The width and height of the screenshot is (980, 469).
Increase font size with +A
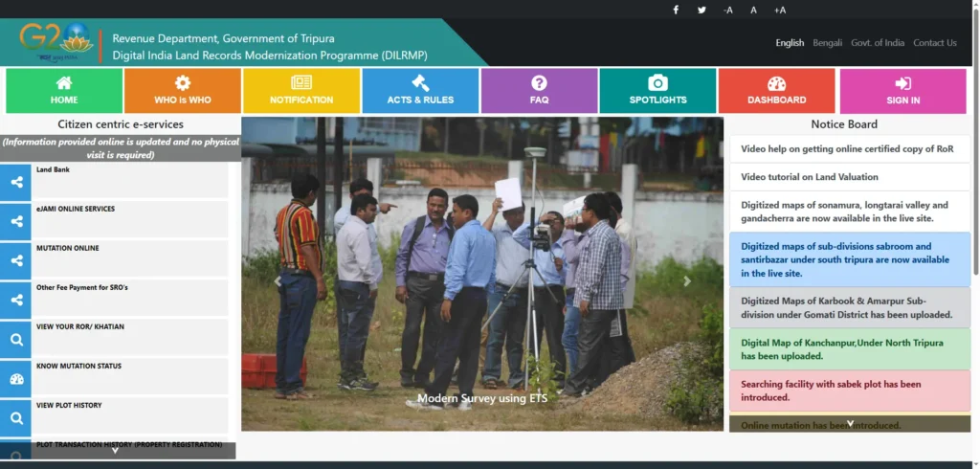pos(780,10)
